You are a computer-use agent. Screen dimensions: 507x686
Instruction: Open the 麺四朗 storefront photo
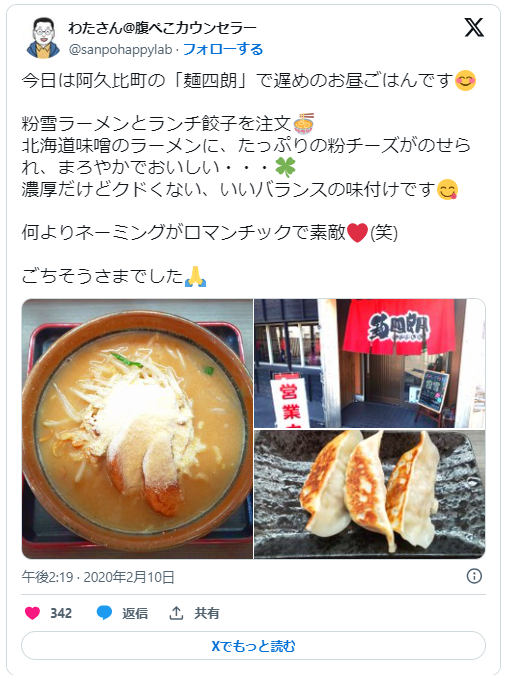click(370, 364)
